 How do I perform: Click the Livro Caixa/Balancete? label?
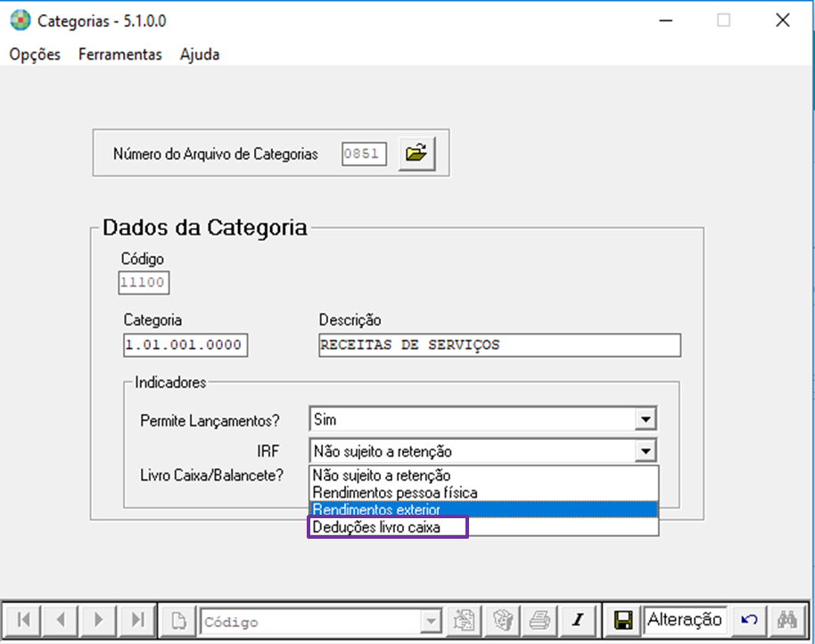click(x=211, y=475)
